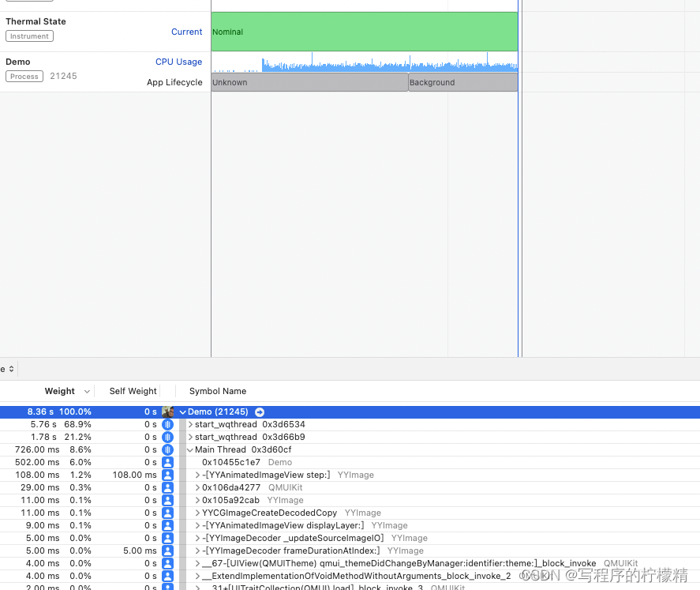This screenshot has width=700, height=590.
Task: Expand start_wqthread 0x3d66b9 thread
Action: [x=190, y=437]
